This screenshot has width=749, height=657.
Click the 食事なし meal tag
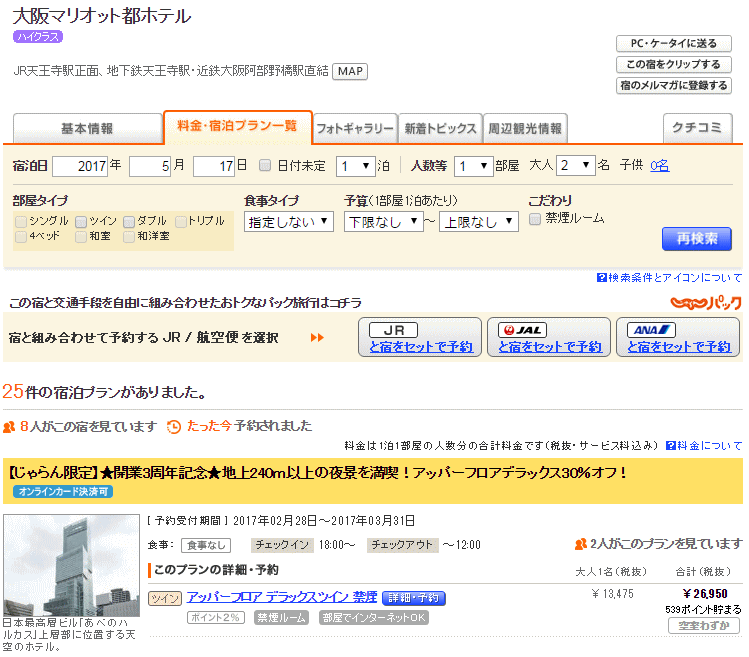pos(206,545)
